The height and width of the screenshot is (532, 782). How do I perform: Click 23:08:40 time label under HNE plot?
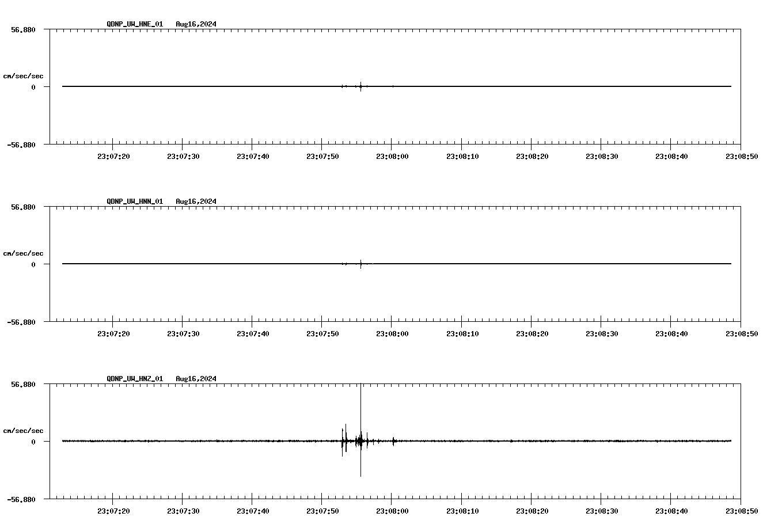(671, 156)
